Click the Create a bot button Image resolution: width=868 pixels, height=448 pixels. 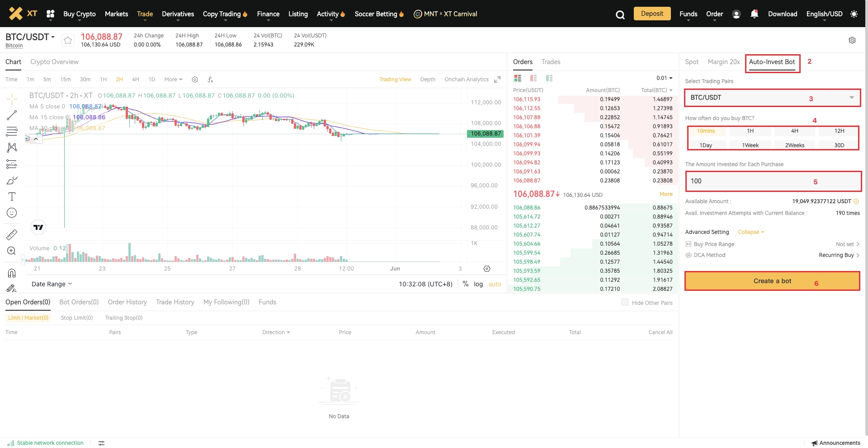click(x=772, y=281)
